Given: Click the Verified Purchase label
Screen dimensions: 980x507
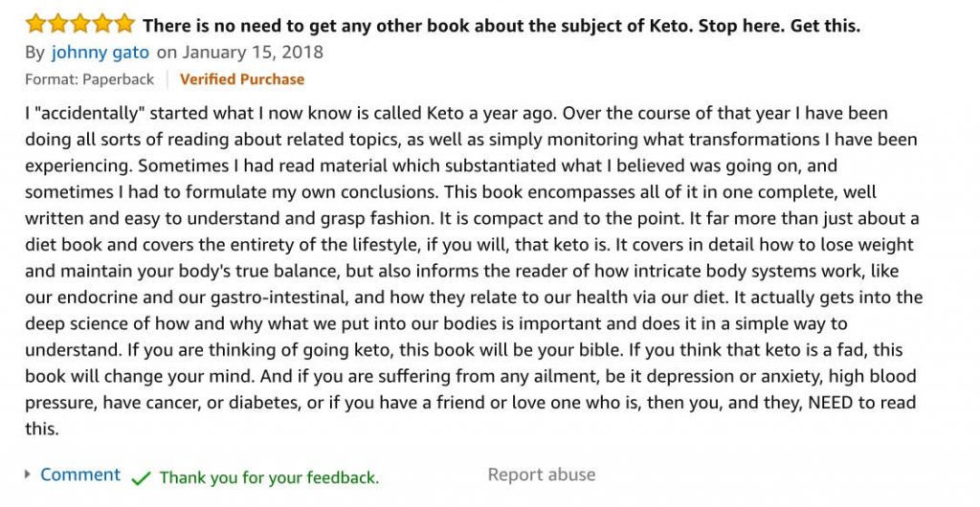Looking at the screenshot, I should tap(242, 79).
